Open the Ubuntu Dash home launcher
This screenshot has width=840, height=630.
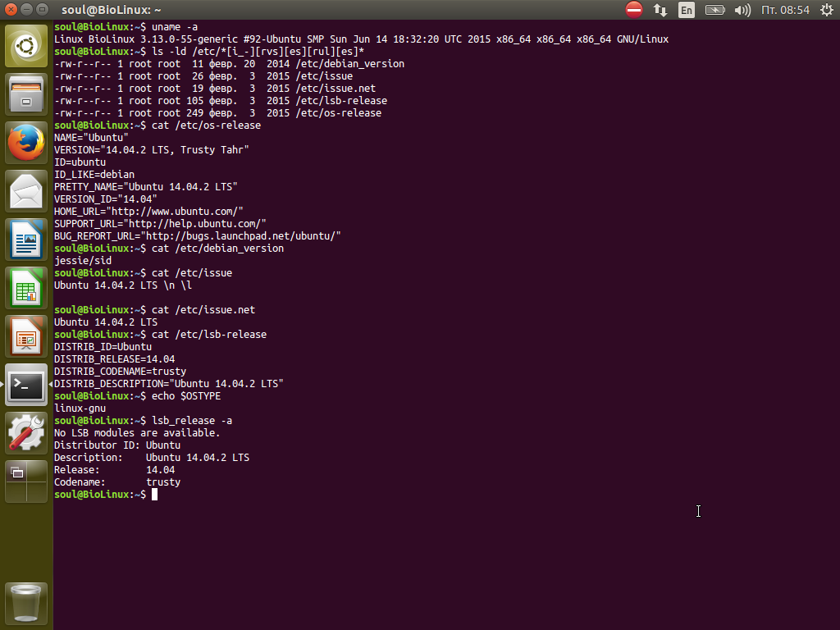(x=26, y=46)
